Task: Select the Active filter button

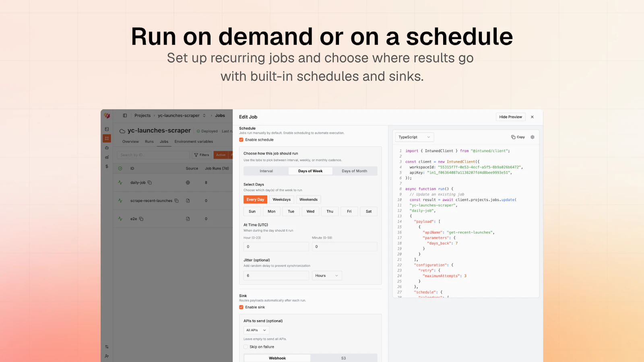Action: point(221,155)
